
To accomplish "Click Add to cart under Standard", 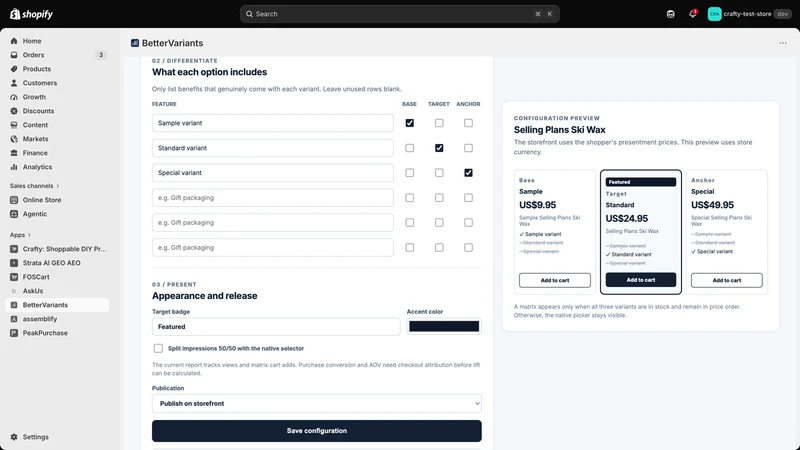I will [x=641, y=280].
